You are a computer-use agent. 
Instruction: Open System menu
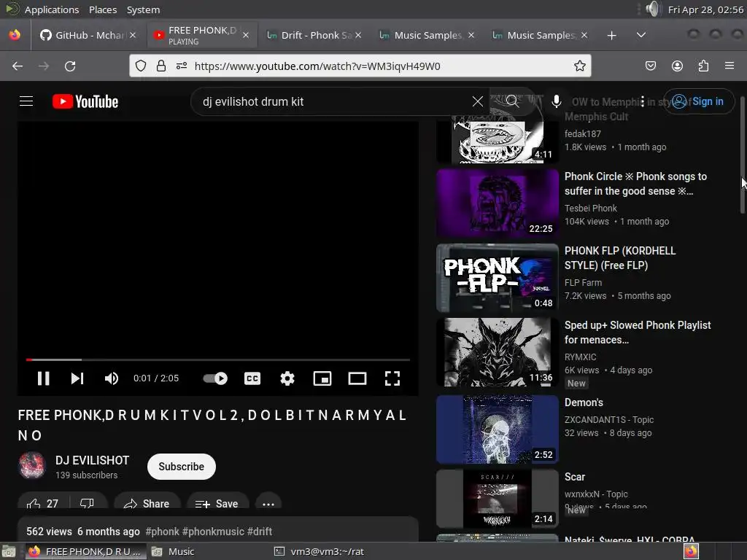pyautogui.click(x=144, y=9)
